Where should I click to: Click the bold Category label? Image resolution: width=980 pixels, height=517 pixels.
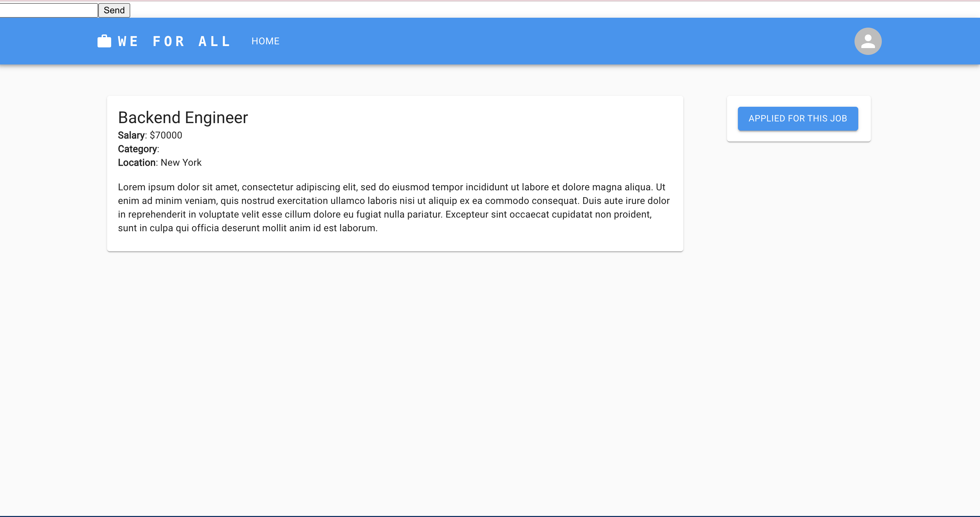click(137, 149)
